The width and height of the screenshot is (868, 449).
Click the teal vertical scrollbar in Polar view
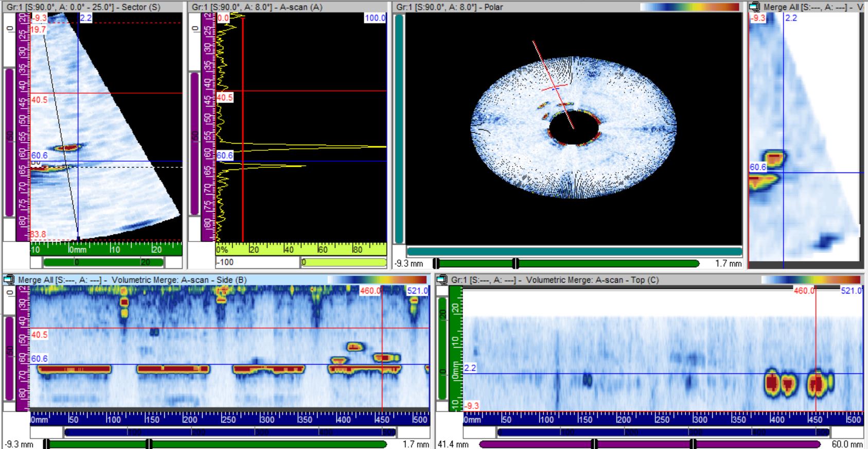399,129
